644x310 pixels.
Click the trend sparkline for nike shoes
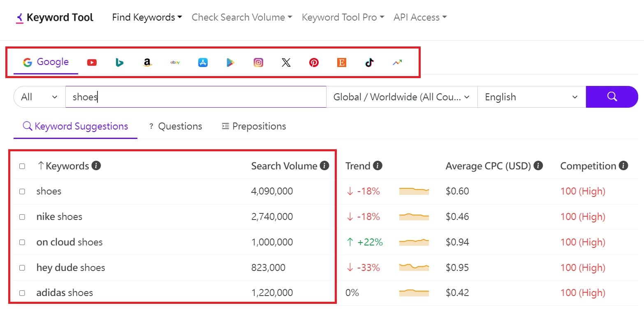pyautogui.click(x=414, y=217)
